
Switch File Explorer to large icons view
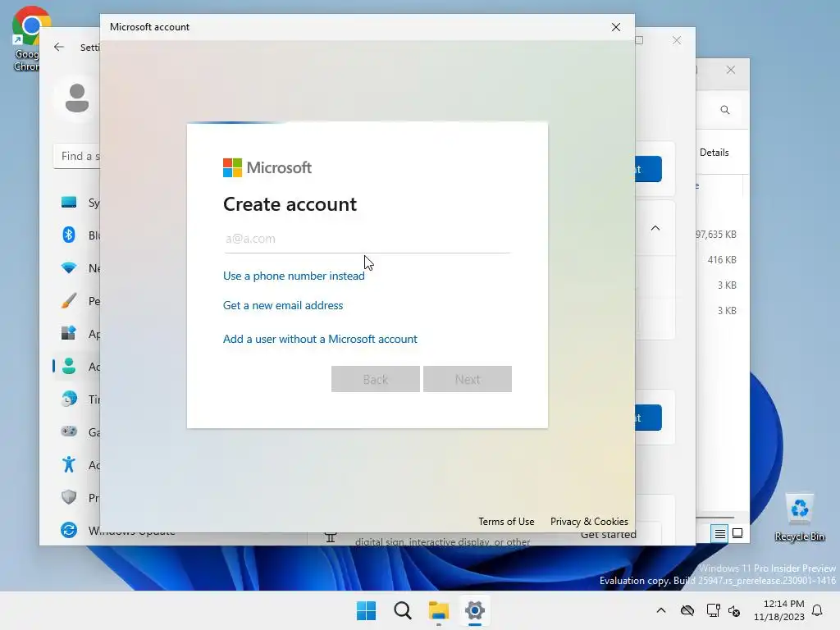pyautogui.click(x=737, y=533)
